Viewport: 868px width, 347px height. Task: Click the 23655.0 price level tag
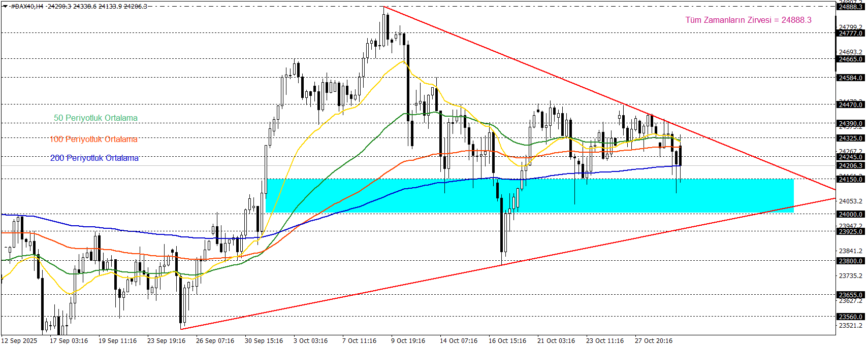pyautogui.click(x=850, y=295)
